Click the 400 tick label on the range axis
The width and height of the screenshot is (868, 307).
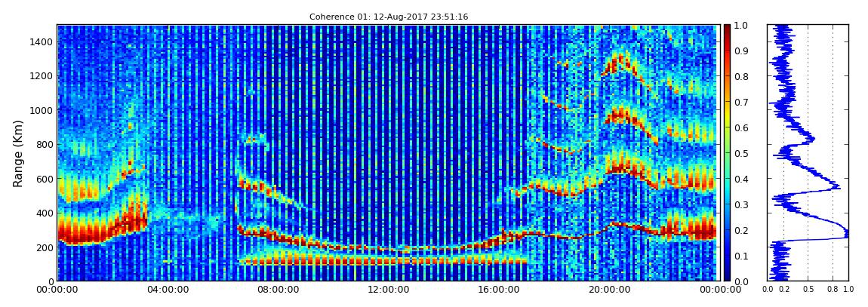click(43, 213)
